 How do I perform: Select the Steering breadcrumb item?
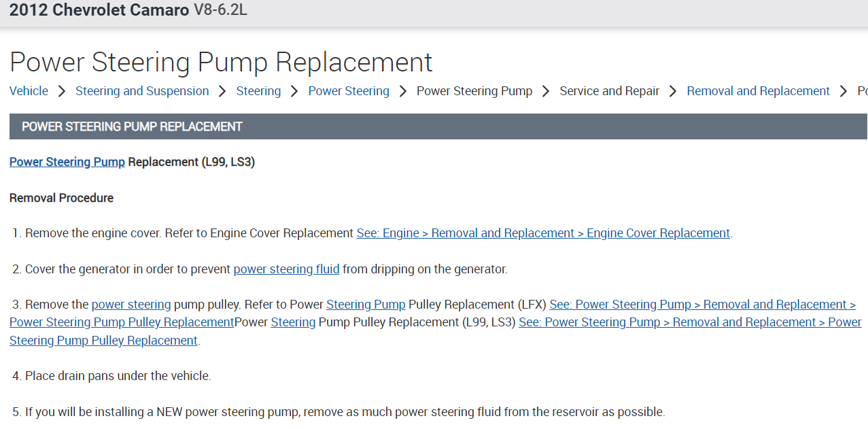(x=258, y=90)
